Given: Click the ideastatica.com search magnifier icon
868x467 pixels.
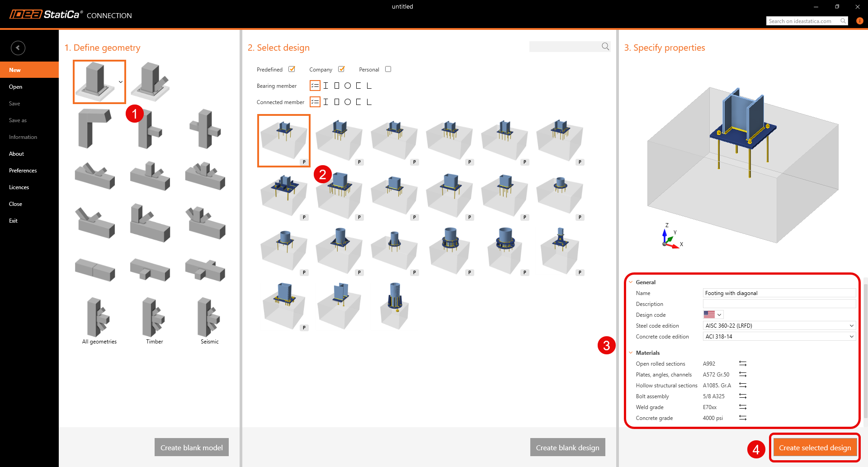Looking at the screenshot, I should point(843,21).
